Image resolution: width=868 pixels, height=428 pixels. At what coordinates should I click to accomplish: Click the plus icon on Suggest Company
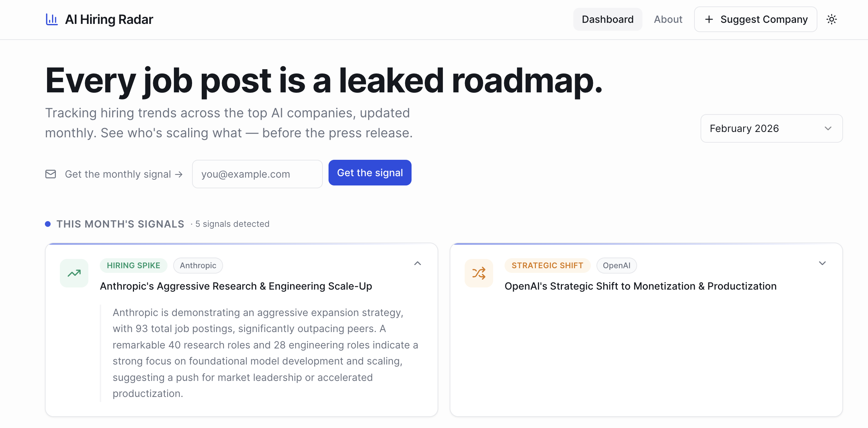[709, 19]
